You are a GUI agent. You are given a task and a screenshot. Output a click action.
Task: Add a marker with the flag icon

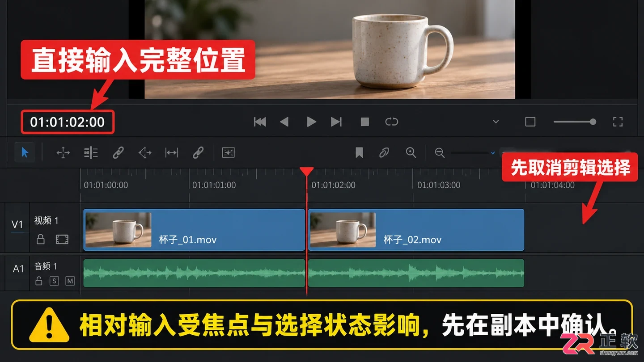point(359,153)
